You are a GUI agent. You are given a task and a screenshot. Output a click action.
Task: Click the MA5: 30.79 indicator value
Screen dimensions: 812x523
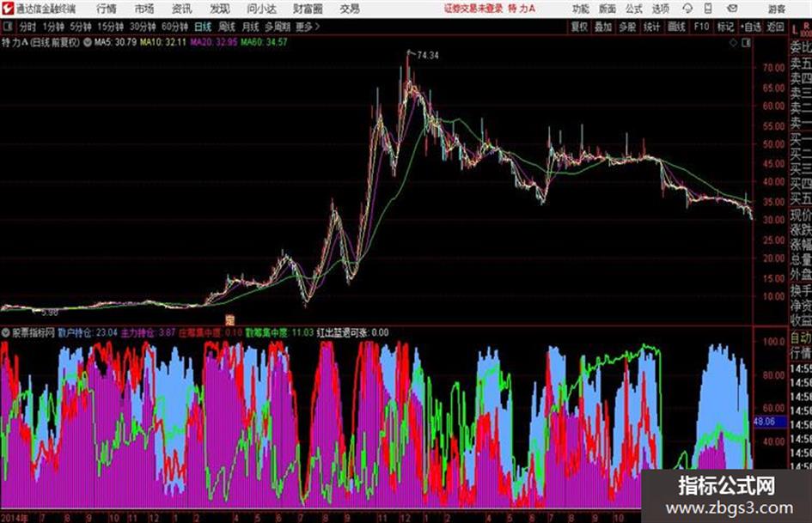click(115, 42)
